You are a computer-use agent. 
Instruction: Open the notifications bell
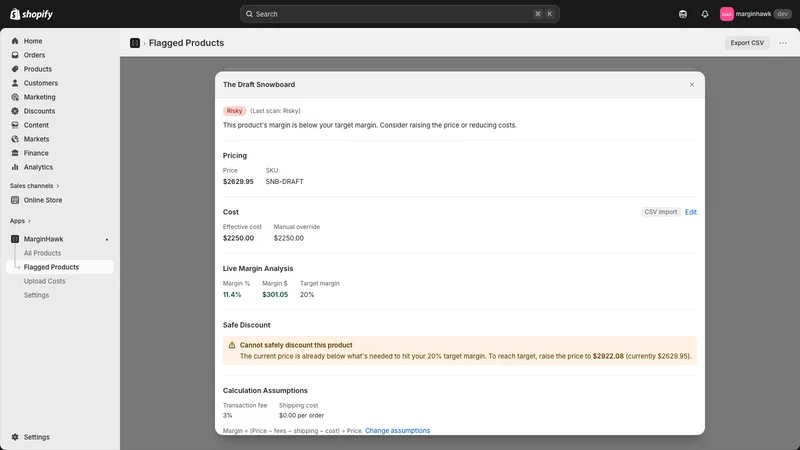pos(705,14)
